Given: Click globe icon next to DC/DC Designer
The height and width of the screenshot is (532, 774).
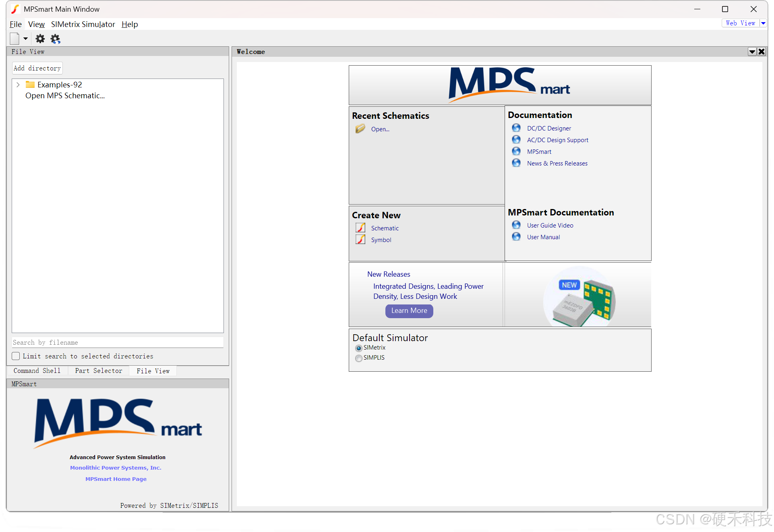Looking at the screenshot, I should pyautogui.click(x=516, y=128).
